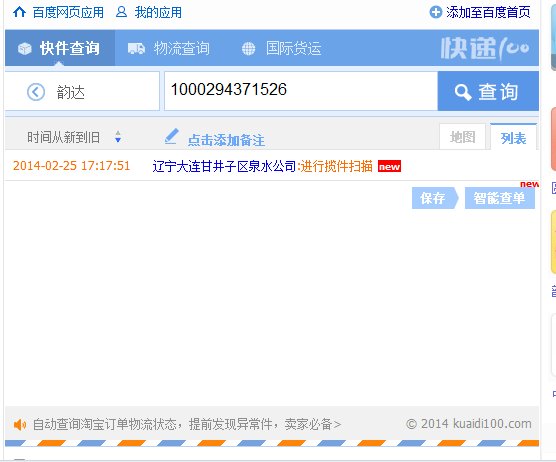Click the 快递100 logo
The height and width of the screenshot is (462, 556).
[485, 48]
